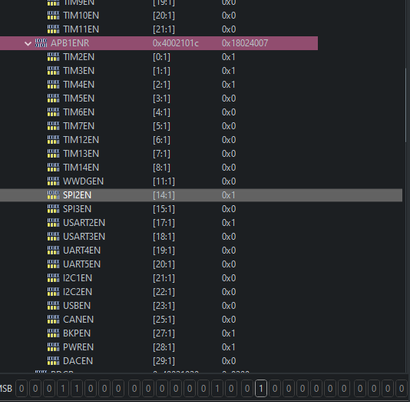Select the SPI2EN field name

[x=77, y=195]
